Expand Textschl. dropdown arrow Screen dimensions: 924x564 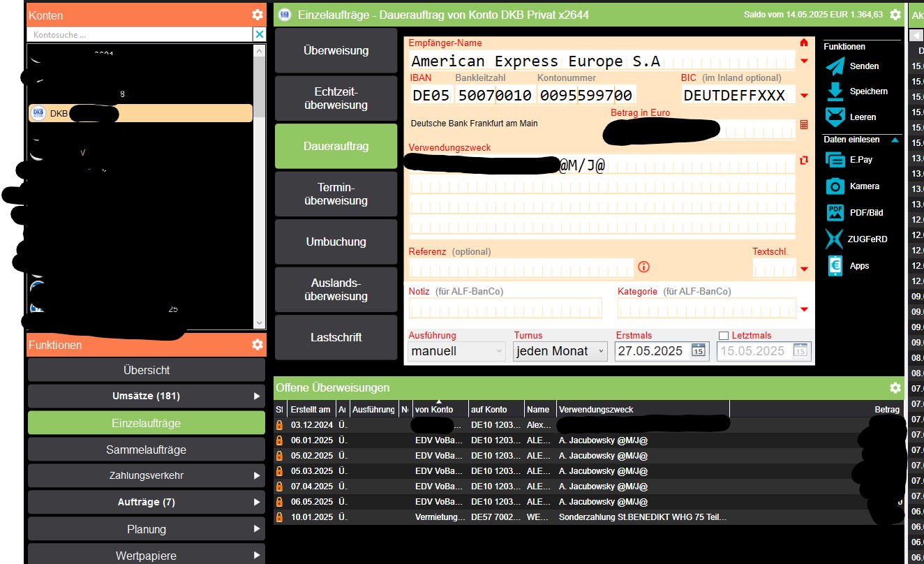click(804, 269)
